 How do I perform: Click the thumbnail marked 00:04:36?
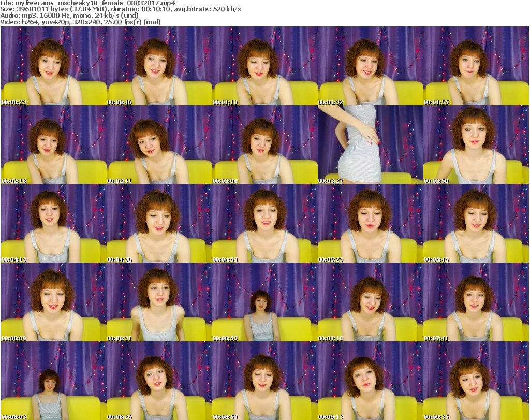tap(159, 223)
